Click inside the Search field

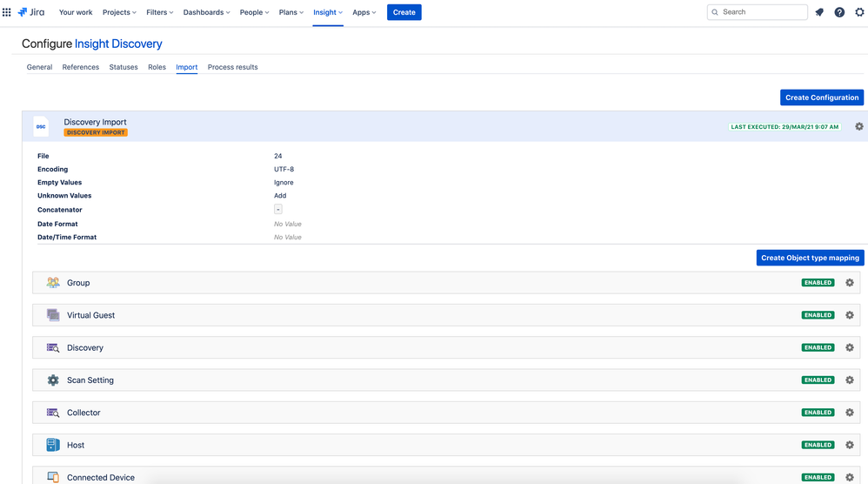[x=758, y=12]
